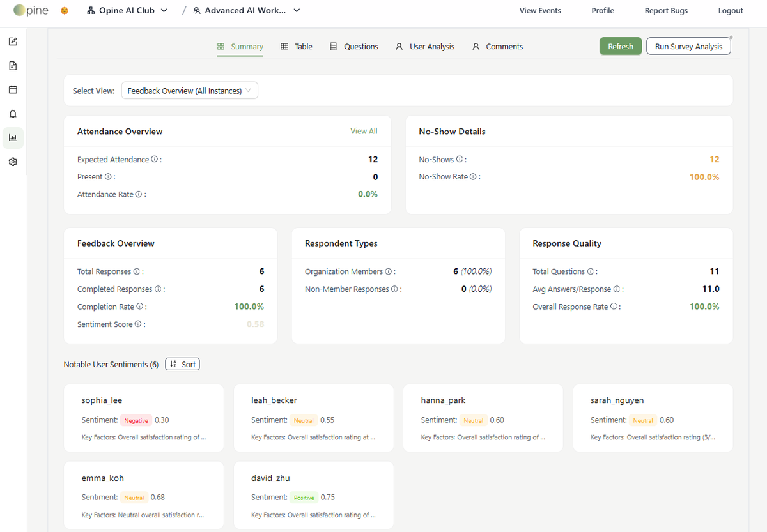Click the info icon next to Sentiment Score
This screenshot has width=767, height=532.
point(138,324)
